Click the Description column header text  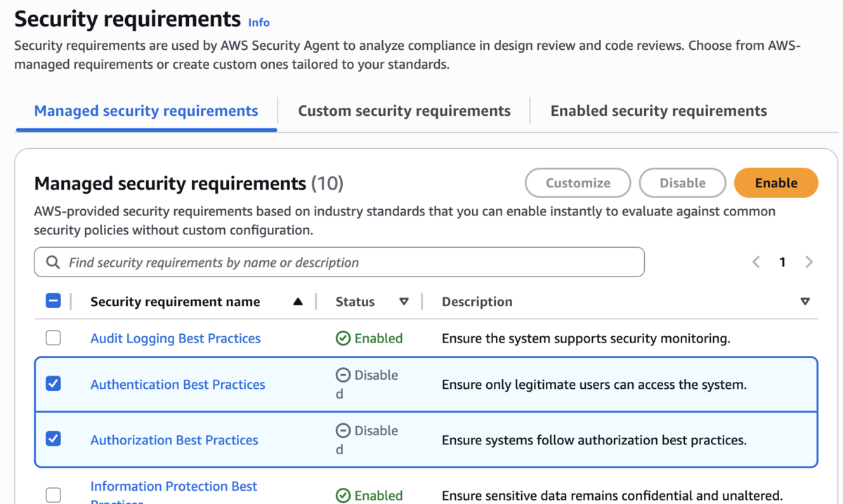(x=477, y=302)
